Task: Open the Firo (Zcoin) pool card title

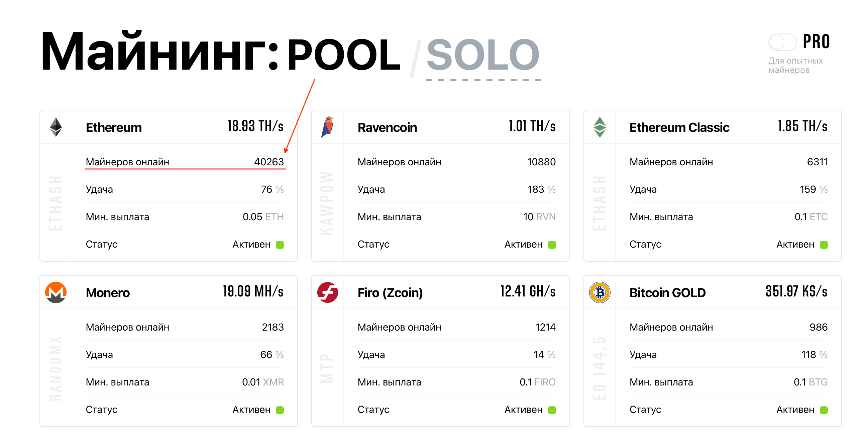Action: tap(390, 293)
